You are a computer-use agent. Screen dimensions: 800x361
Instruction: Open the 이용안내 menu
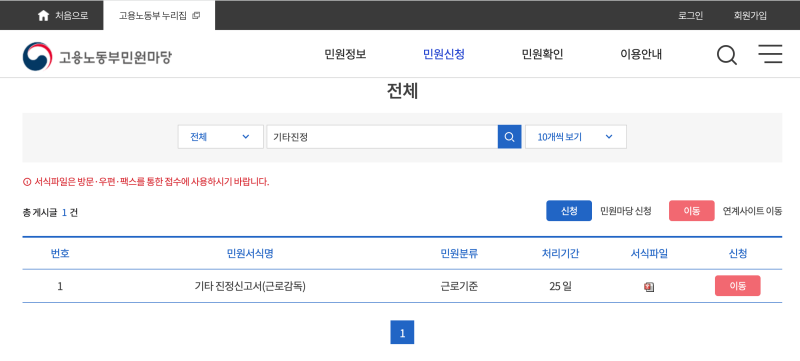[641, 54]
